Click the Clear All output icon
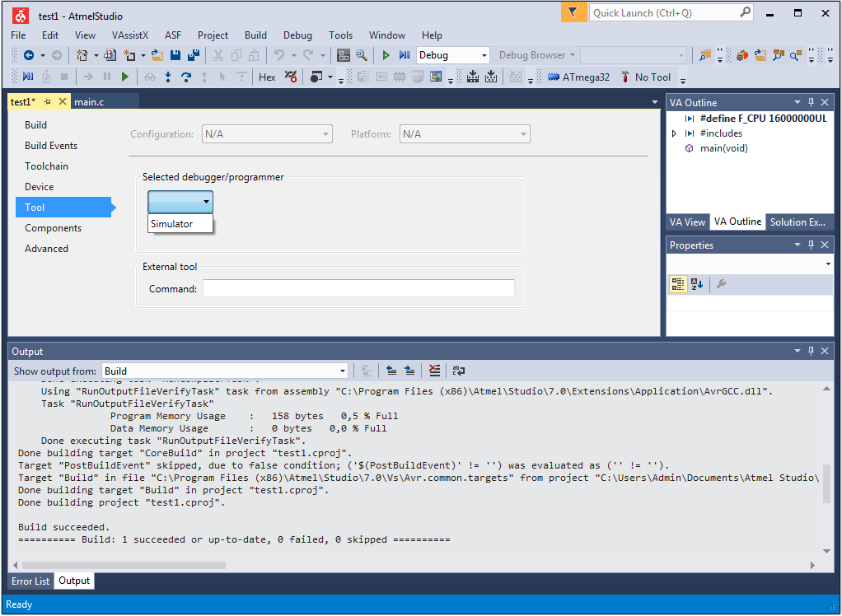Viewport: 842px width, 616px height. coord(435,371)
